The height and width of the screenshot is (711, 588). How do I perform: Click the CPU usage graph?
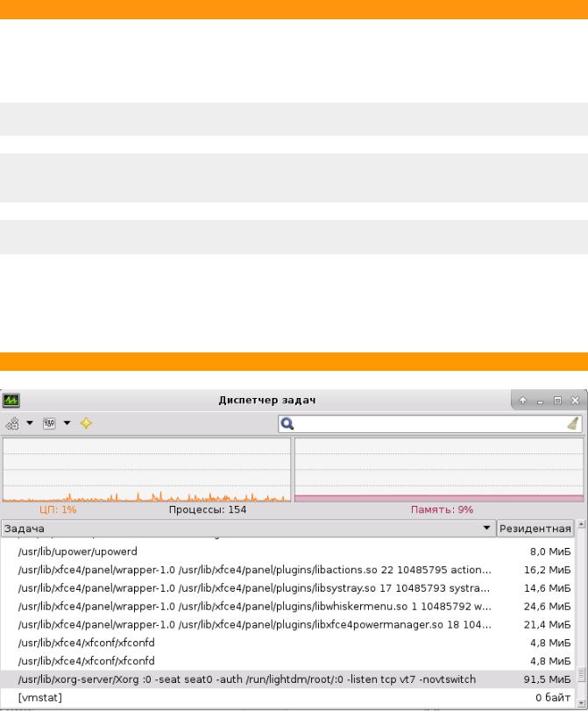[x=146, y=470]
